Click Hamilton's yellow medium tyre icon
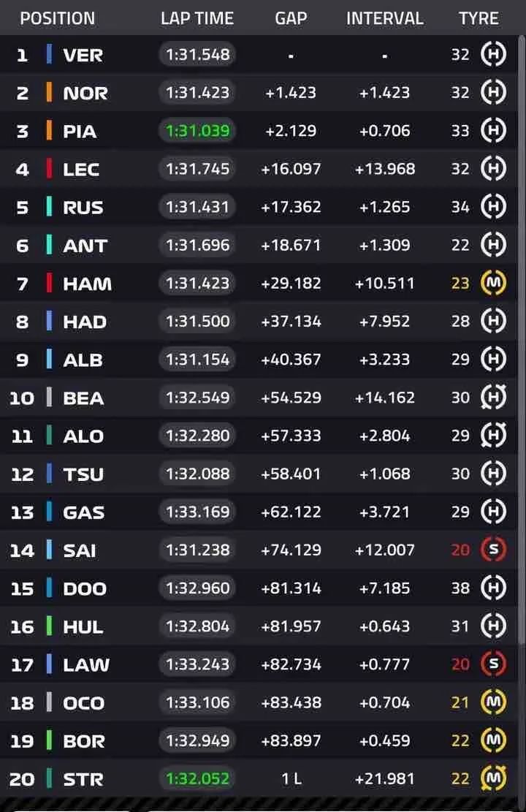 pos(493,283)
